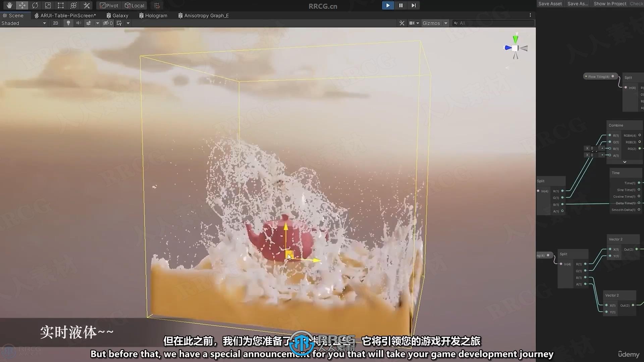Select the Flow Tiling(4) property node
The width and height of the screenshot is (644, 362).
tap(600, 76)
